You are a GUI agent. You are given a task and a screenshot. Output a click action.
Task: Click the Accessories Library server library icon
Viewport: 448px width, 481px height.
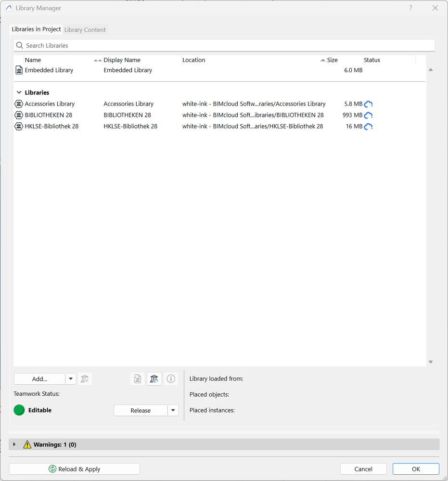point(19,104)
